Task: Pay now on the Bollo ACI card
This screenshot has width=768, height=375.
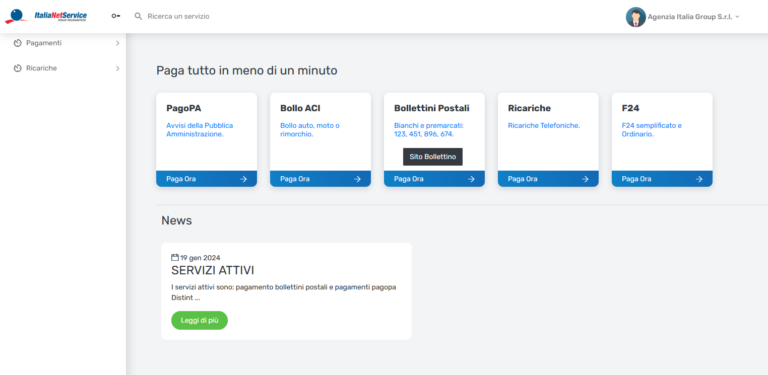Action: pyautogui.click(x=320, y=179)
